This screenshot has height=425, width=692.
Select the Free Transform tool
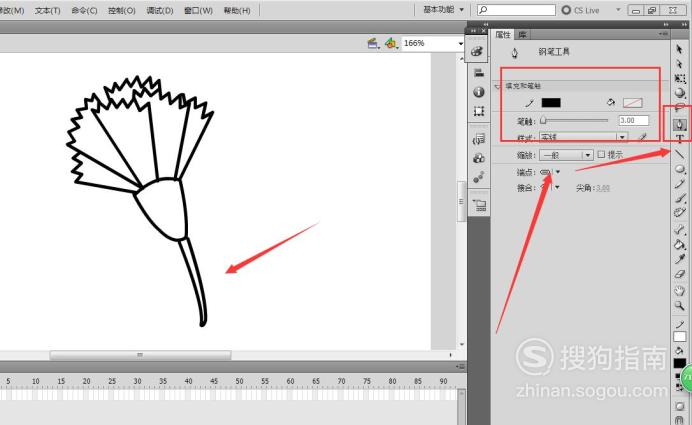tap(680, 79)
